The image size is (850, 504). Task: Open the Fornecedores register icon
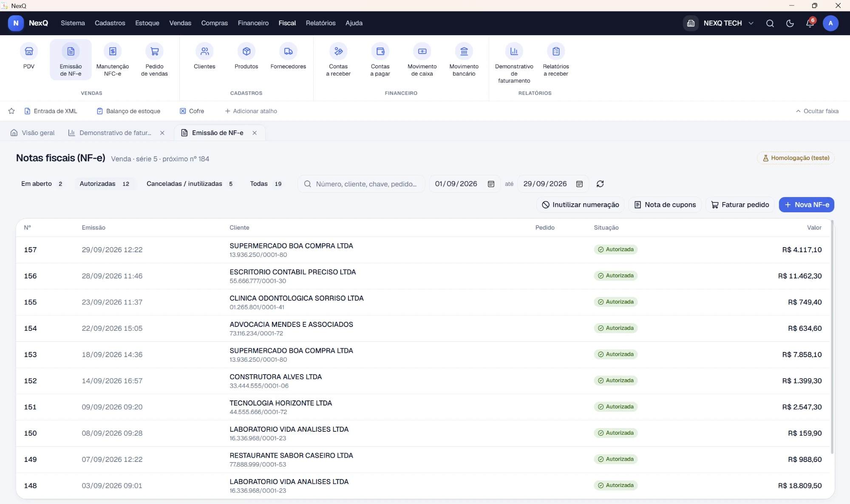click(288, 57)
